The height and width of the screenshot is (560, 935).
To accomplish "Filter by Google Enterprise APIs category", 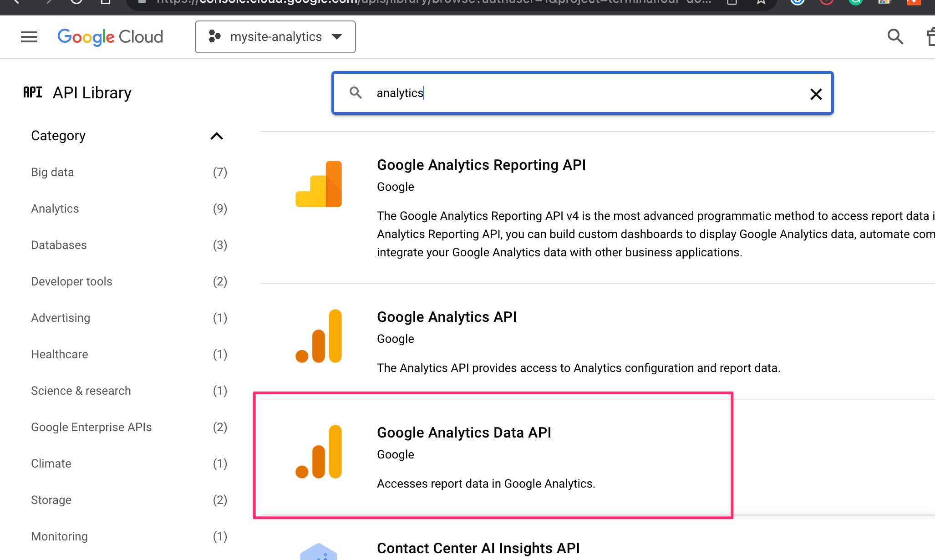I will click(x=91, y=427).
